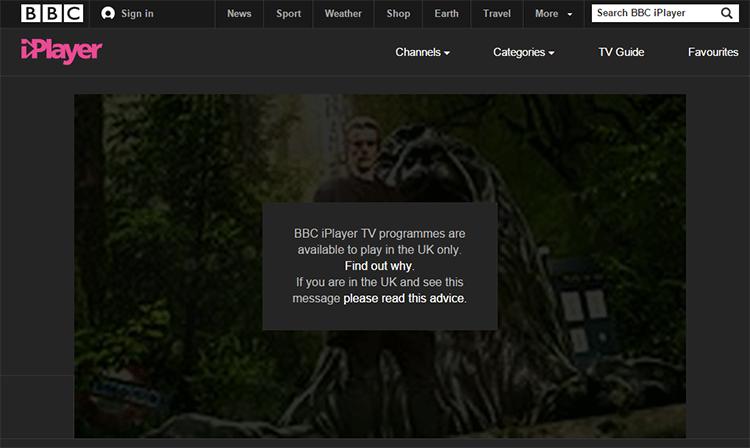Open Favourites

(x=713, y=52)
